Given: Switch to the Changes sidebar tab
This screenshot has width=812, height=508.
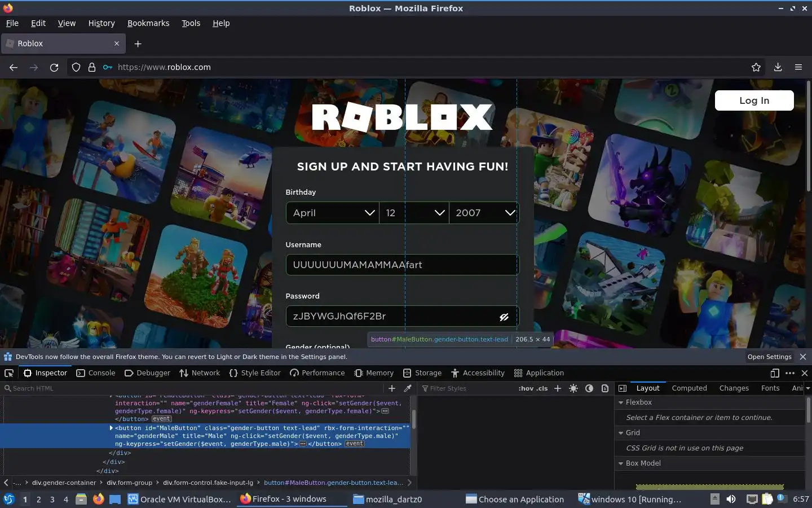Looking at the screenshot, I should 734,388.
